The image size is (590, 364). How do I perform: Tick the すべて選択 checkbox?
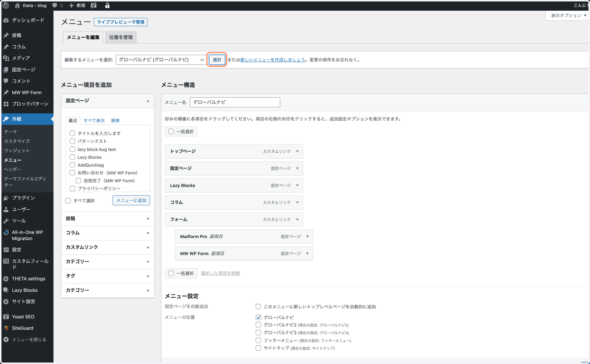[68, 200]
